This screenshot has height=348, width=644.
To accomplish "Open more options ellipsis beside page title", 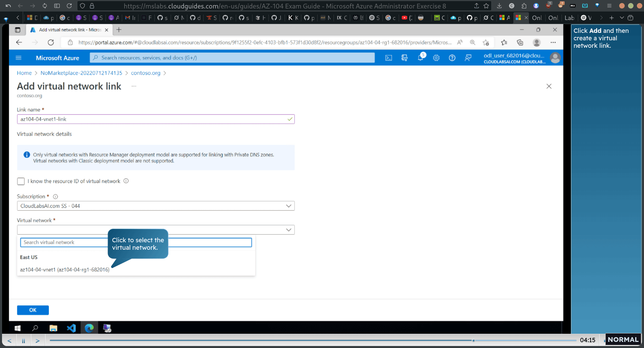I will pyautogui.click(x=134, y=86).
